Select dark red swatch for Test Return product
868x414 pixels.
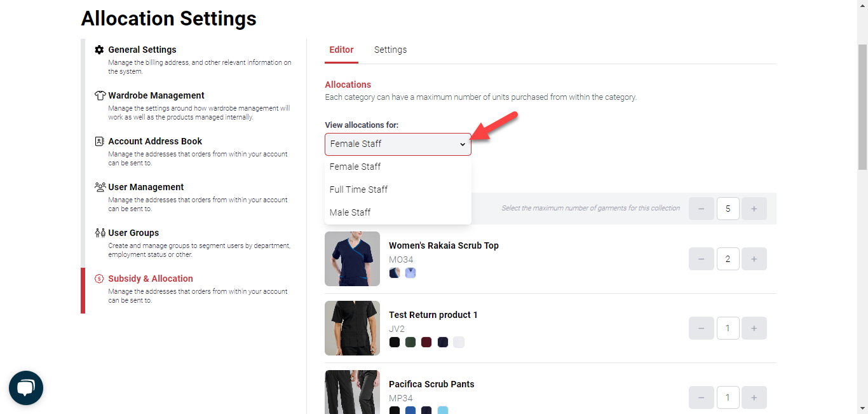coord(426,342)
